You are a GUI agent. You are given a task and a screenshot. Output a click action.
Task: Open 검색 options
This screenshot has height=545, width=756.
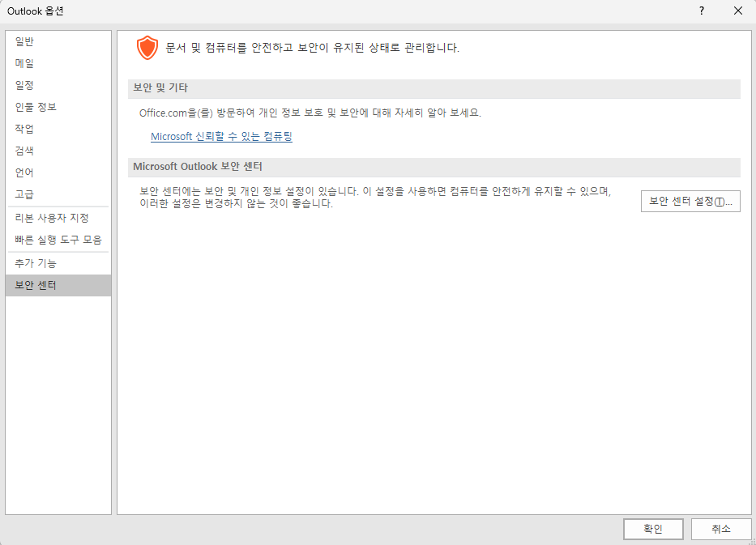(x=58, y=151)
